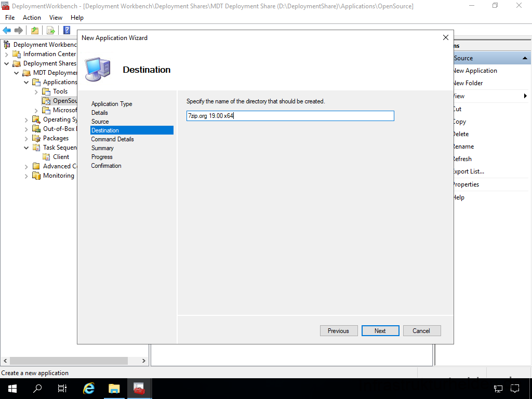Click the OpenSource folder icon
The image size is (532, 399).
[x=46, y=101]
